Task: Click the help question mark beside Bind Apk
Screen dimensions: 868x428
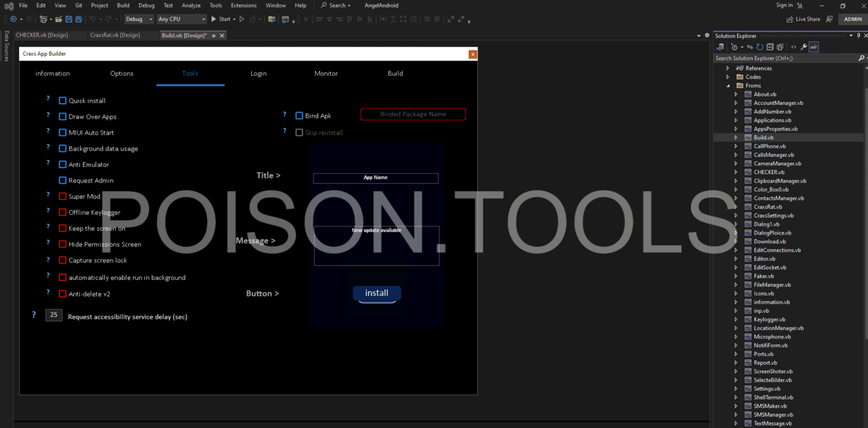Action: point(285,115)
